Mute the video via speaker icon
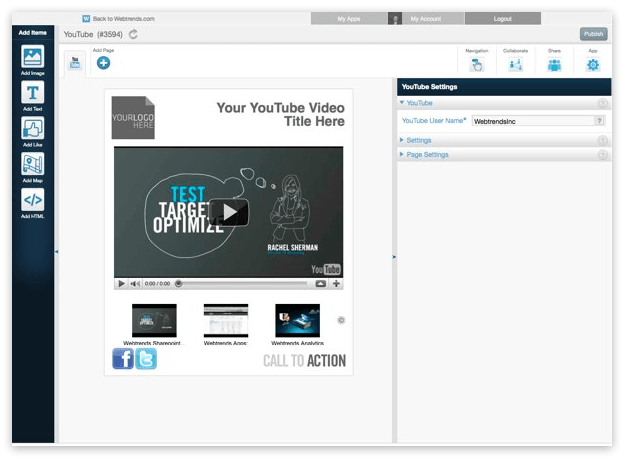The image size is (624, 458). tap(135, 284)
